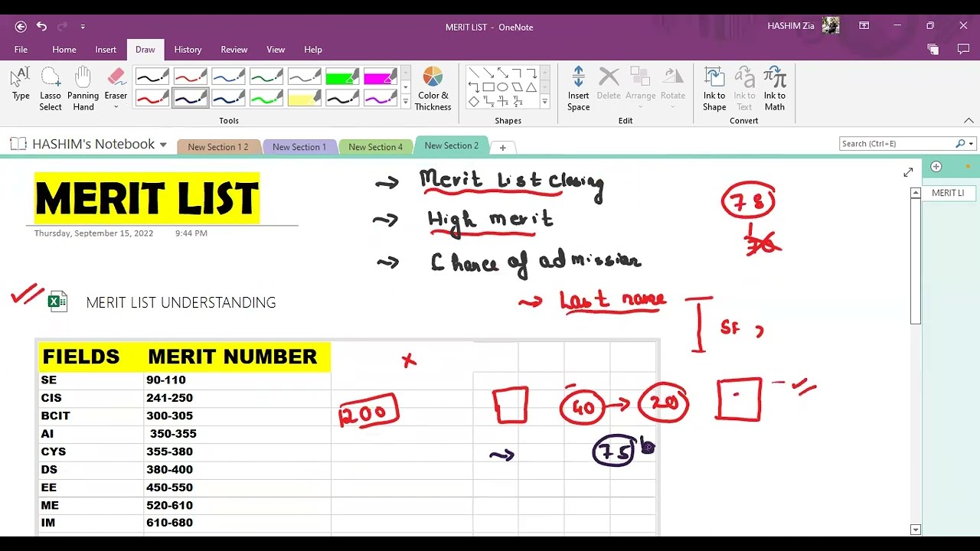
Task: Click the Insert Space tool
Action: 578,89
